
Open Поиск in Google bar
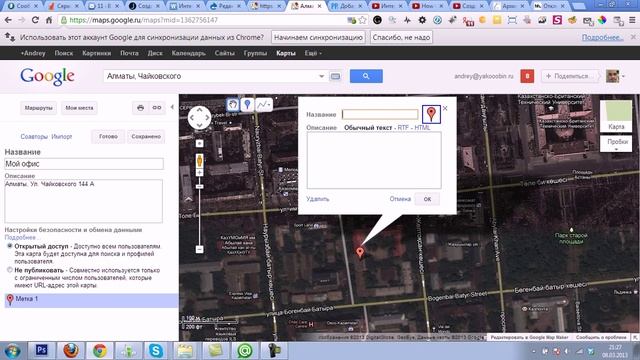pyautogui.click(x=64, y=53)
